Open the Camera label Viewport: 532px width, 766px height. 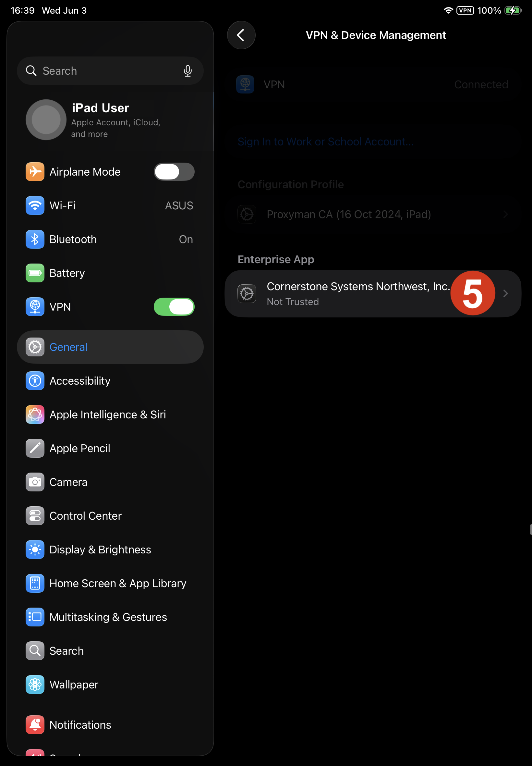click(68, 482)
